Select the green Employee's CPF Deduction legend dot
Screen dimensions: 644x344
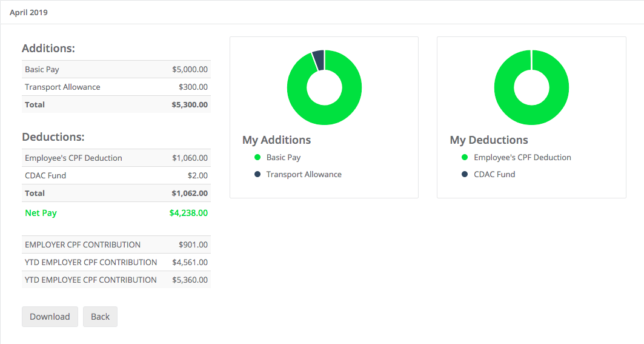tap(465, 157)
